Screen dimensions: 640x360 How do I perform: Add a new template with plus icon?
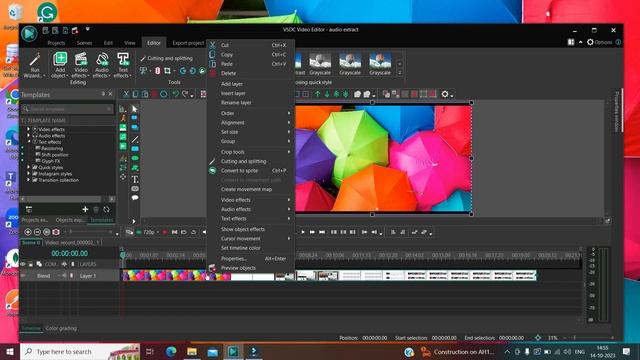click(x=85, y=209)
